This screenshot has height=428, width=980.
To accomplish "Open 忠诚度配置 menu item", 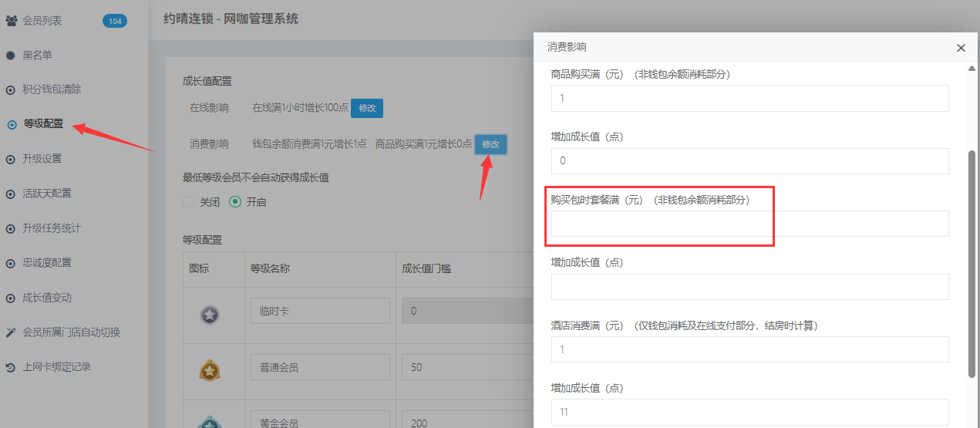I will [x=47, y=263].
